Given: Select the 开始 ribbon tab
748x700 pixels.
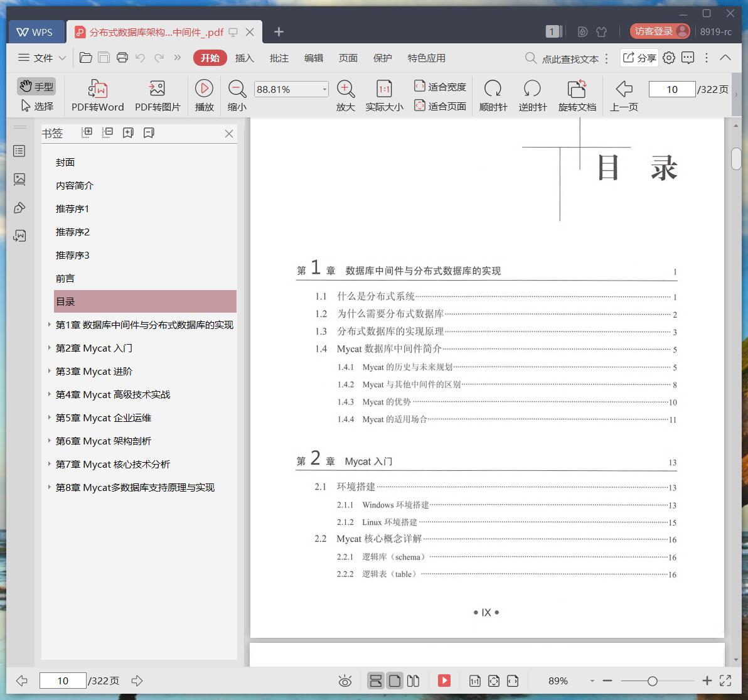Looking at the screenshot, I should tap(210, 58).
